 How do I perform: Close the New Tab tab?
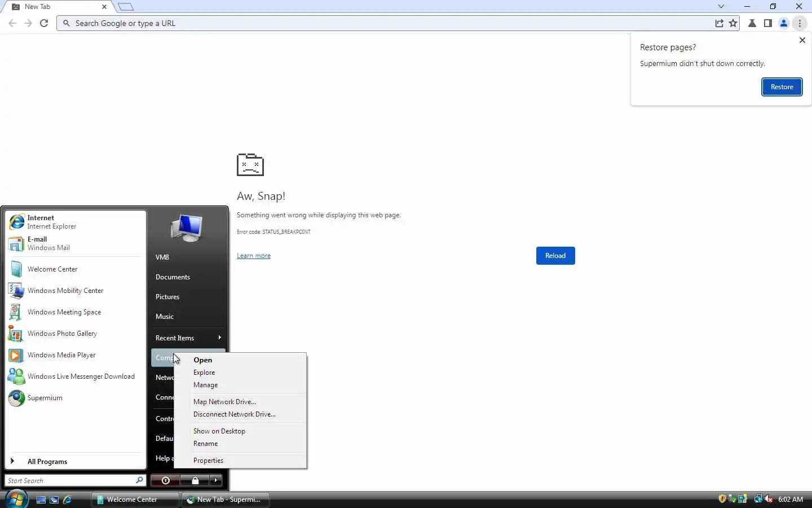point(104,7)
